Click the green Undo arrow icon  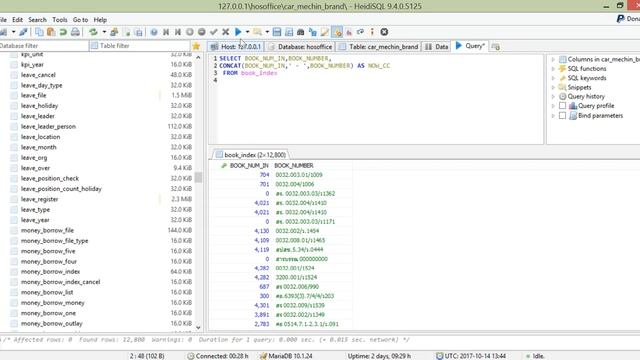coord(63,32)
